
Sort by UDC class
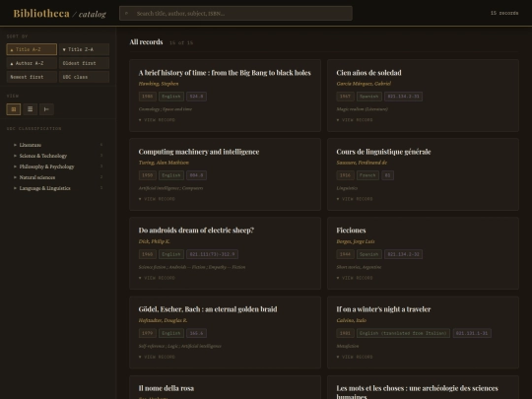pyautogui.click(x=84, y=77)
